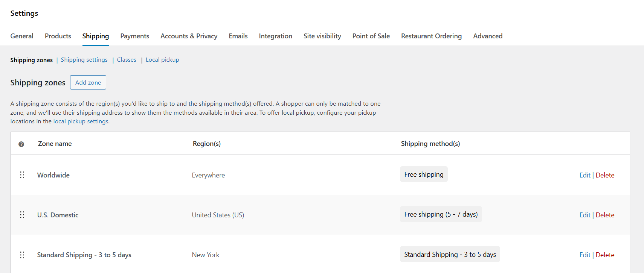Click the help icon beside Zone name
The image size is (644, 273).
(x=21, y=144)
